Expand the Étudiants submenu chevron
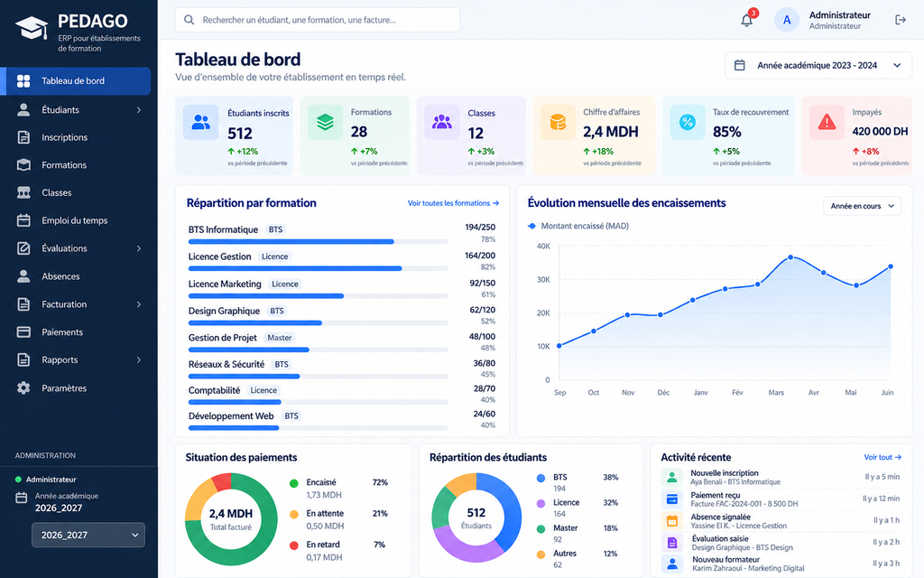Screen dimensions: 924x578 click(x=139, y=110)
